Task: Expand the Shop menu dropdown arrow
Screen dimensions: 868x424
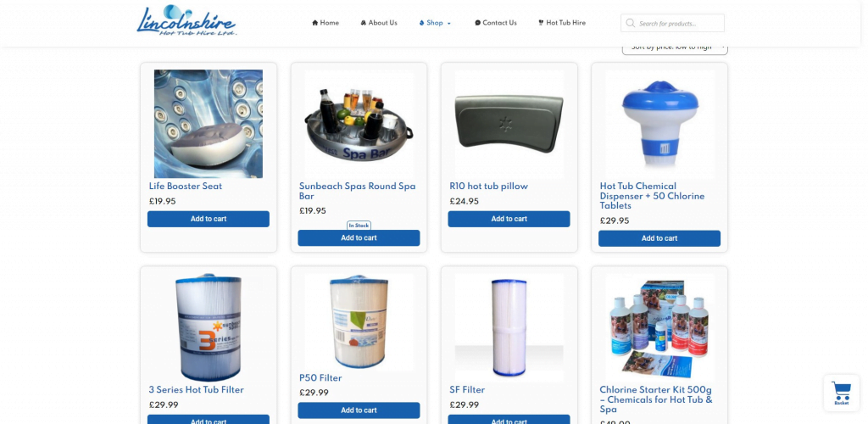Action: [x=449, y=23]
